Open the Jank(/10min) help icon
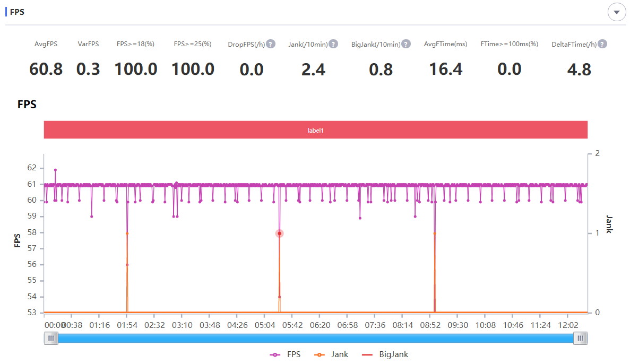Image resolution: width=630 pixels, height=364 pixels. [333, 44]
